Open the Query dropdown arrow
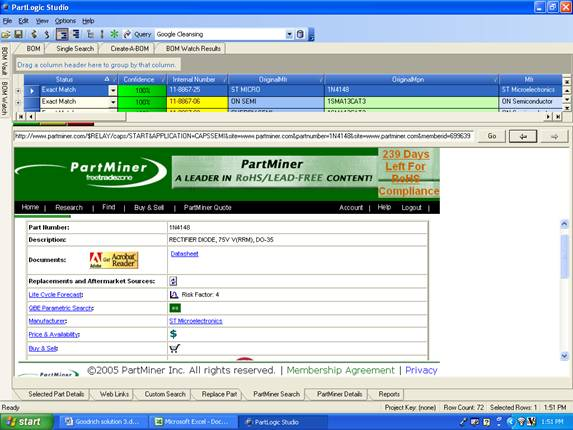The height and width of the screenshot is (430, 573). 289,35
